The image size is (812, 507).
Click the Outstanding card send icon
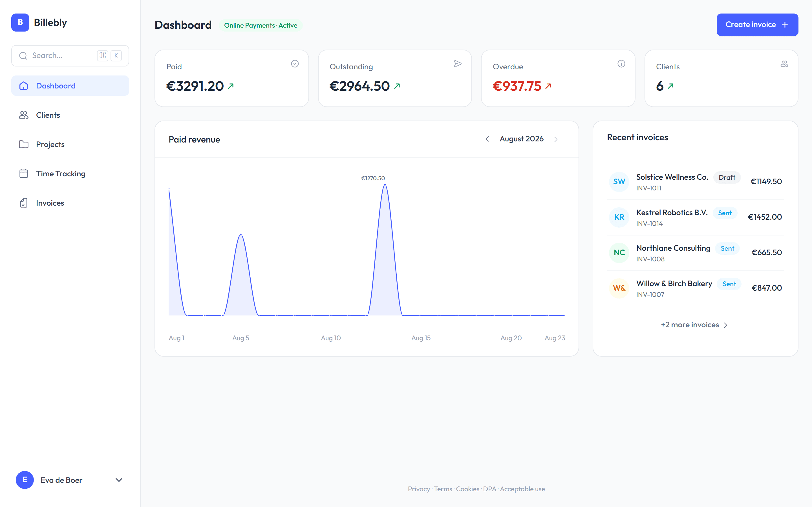click(x=458, y=64)
